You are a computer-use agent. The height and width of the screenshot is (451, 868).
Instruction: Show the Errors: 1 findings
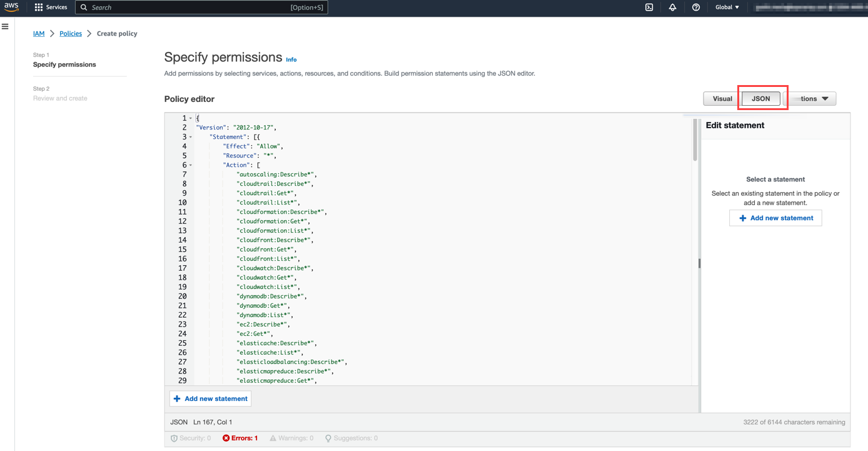click(240, 438)
